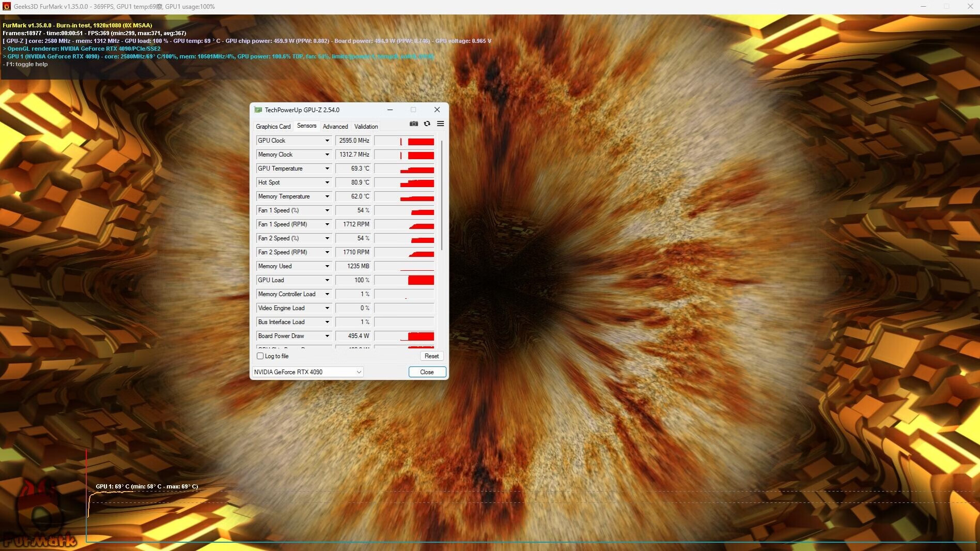This screenshot has width=980, height=551.
Task: Minimize the GPU-Z window
Action: [x=390, y=110]
